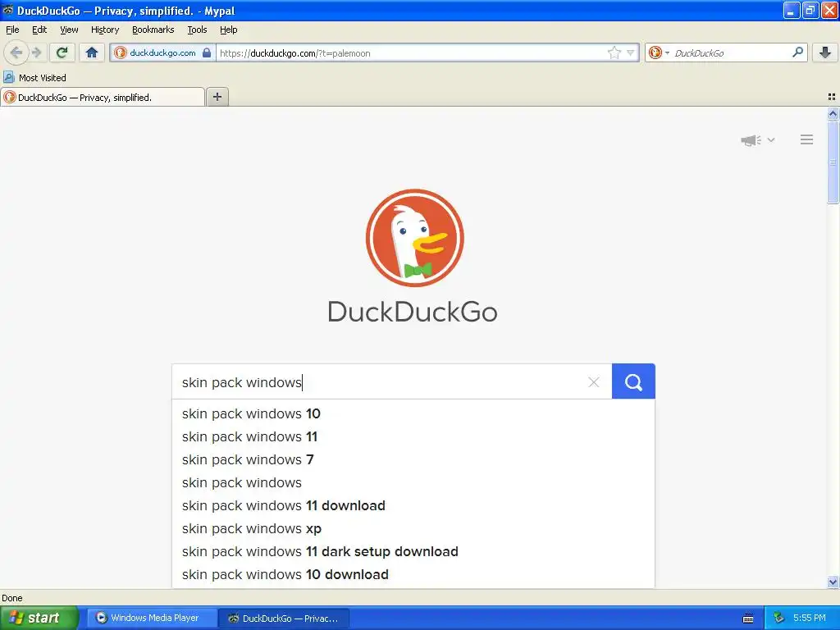Bookmark this page with the star icon

[614, 52]
